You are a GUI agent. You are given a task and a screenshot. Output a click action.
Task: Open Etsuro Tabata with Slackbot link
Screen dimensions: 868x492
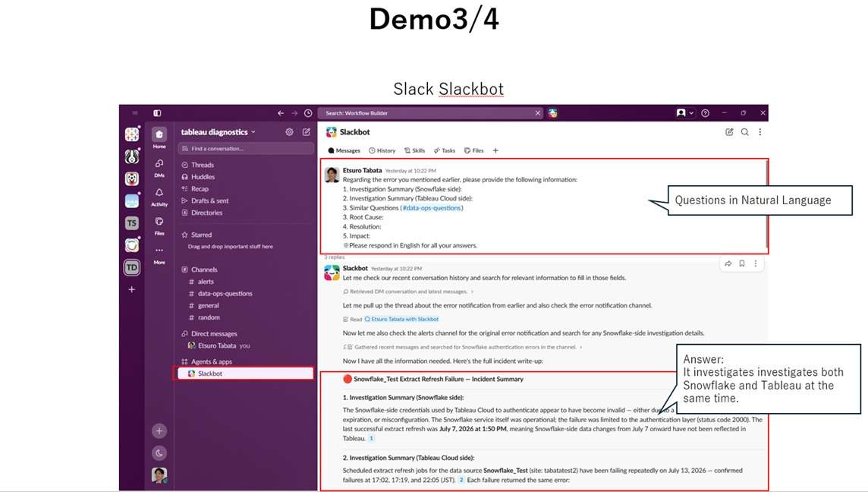[x=401, y=319]
